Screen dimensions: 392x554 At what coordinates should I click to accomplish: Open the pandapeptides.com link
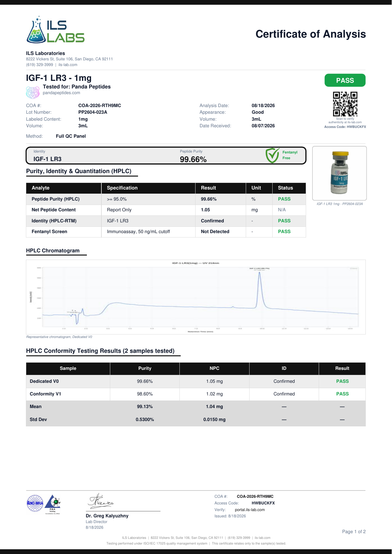[61, 93]
